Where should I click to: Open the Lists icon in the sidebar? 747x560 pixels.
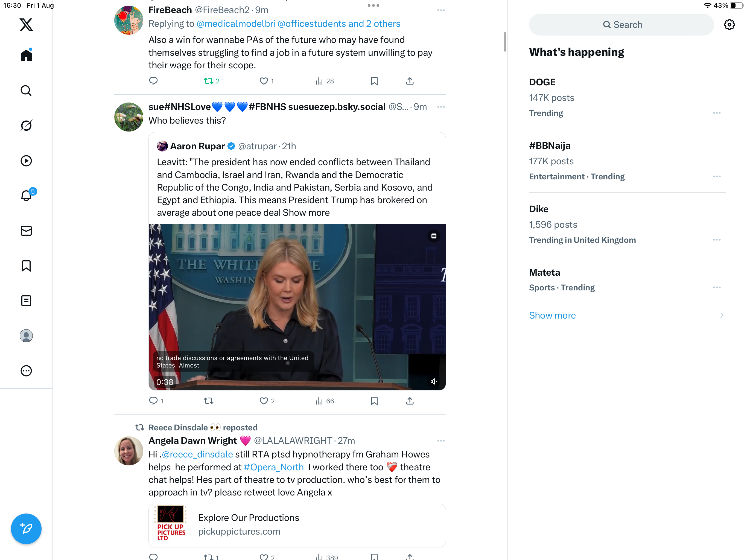click(26, 301)
